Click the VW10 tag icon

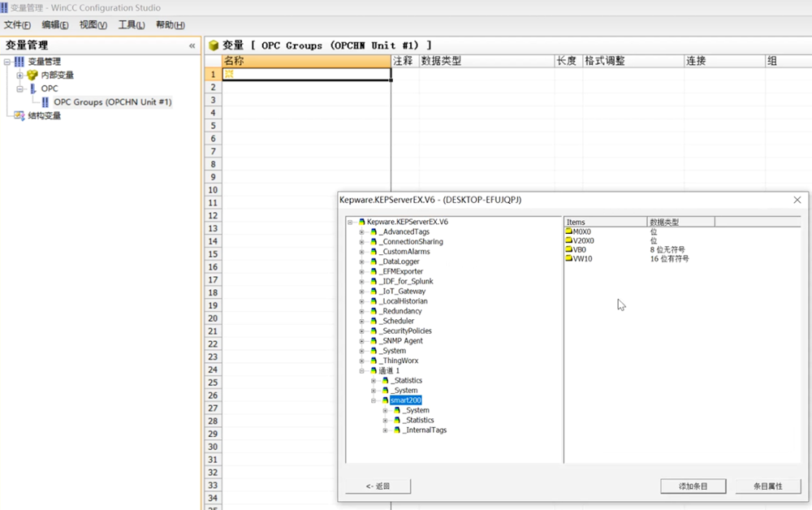[x=569, y=259]
